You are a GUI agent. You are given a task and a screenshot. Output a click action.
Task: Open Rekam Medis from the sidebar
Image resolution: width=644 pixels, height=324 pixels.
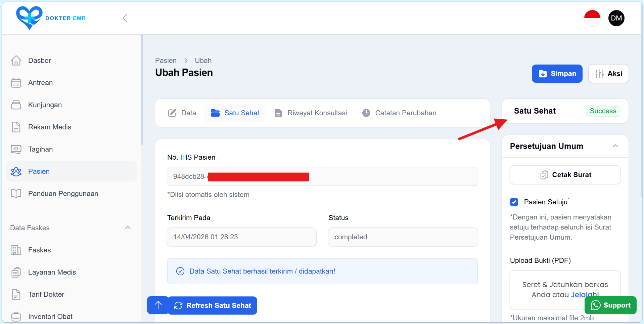pos(72,127)
